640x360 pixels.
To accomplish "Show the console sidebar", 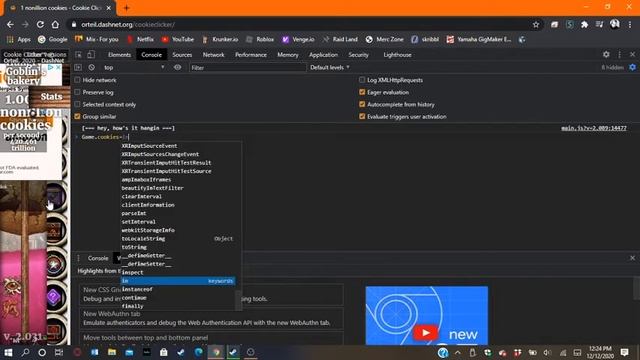I will pyautogui.click(x=78, y=67).
